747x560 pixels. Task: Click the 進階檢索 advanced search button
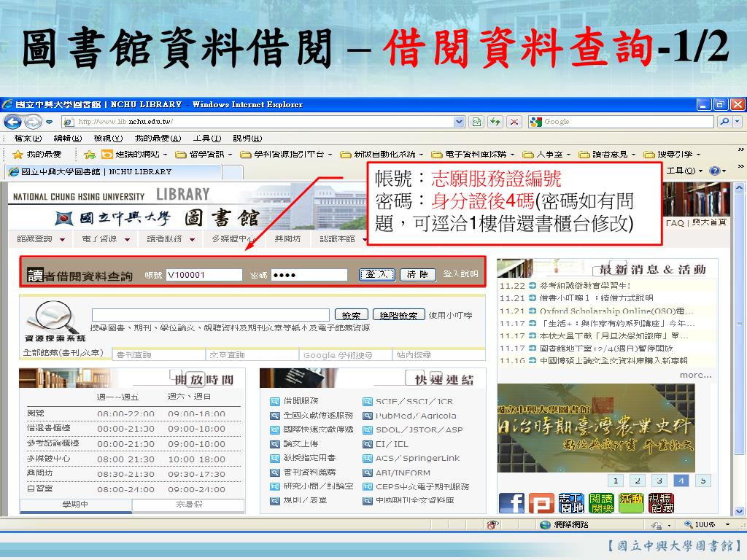pyautogui.click(x=399, y=315)
